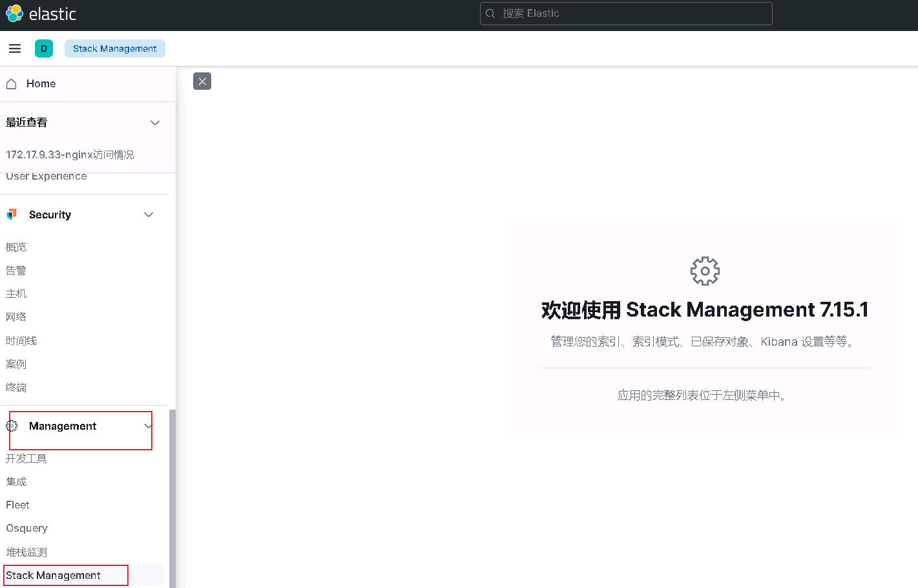Click the search magnifier icon
The image size is (918, 588).
click(x=490, y=14)
